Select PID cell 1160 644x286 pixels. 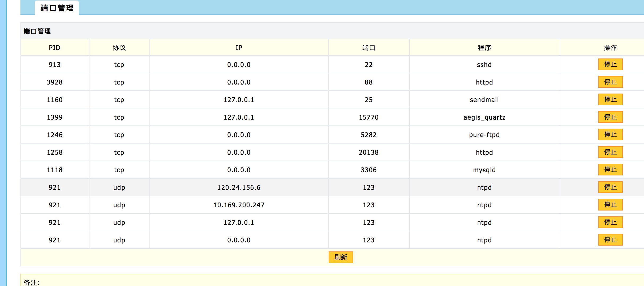(55, 100)
